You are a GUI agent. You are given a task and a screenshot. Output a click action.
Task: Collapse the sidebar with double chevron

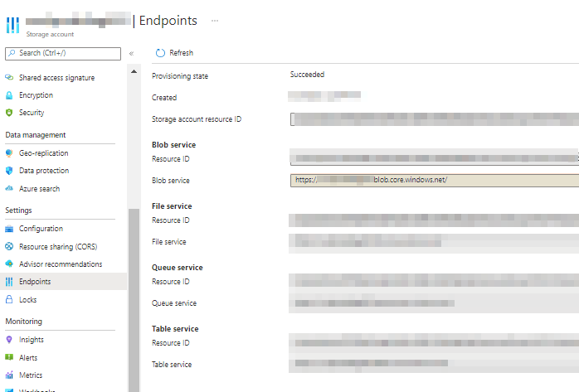coord(131,54)
